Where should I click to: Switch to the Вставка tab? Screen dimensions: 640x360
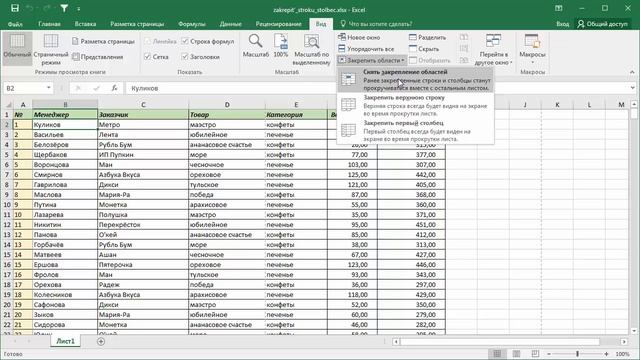coord(85,24)
